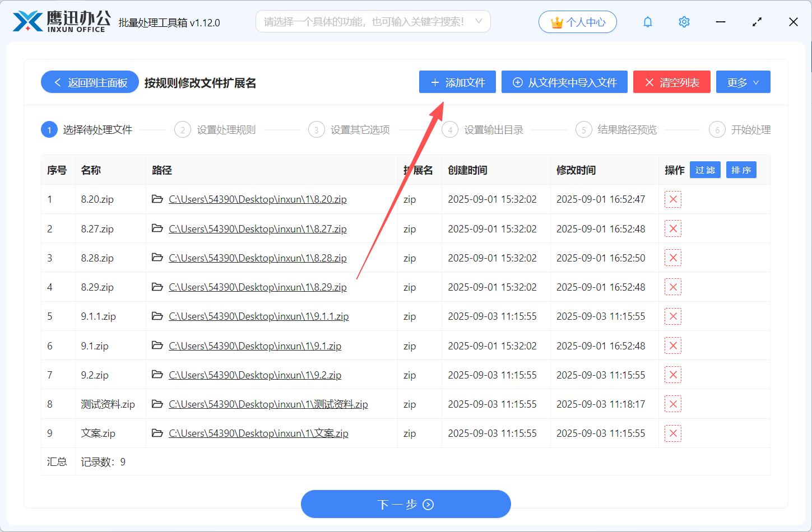Remove 8.29.zip using its red X icon

673,287
